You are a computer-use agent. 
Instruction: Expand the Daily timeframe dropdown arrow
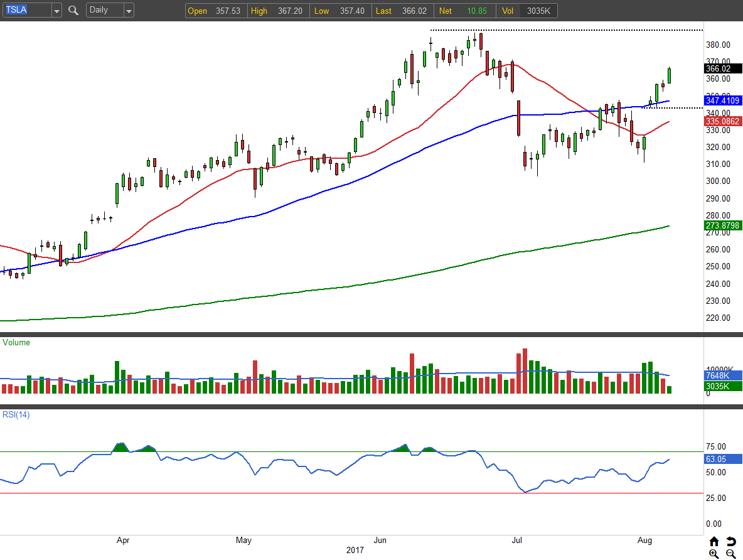(x=129, y=11)
